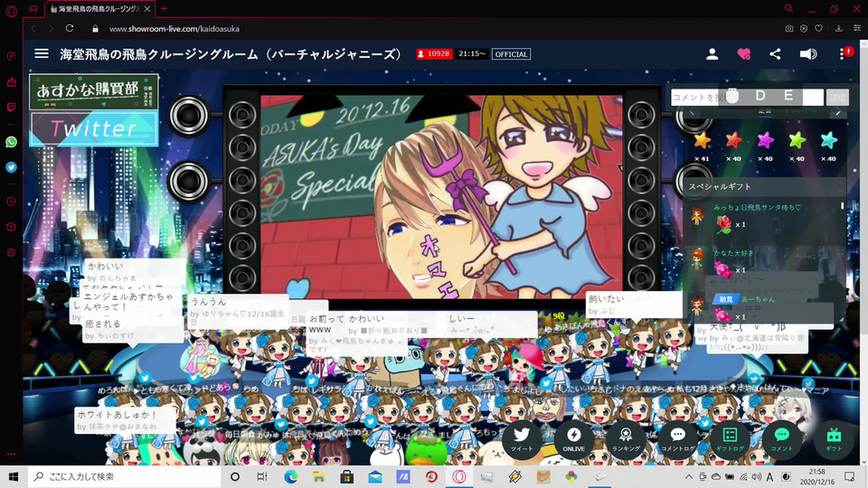Open user みっちょ in special gift list
868x488 pixels.
click(757, 208)
